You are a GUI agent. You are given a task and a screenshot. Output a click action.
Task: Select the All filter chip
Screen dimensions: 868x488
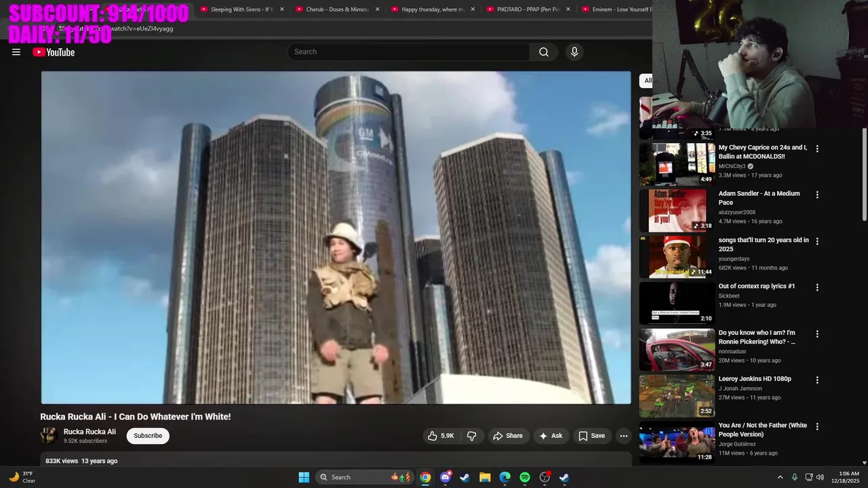pos(646,81)
